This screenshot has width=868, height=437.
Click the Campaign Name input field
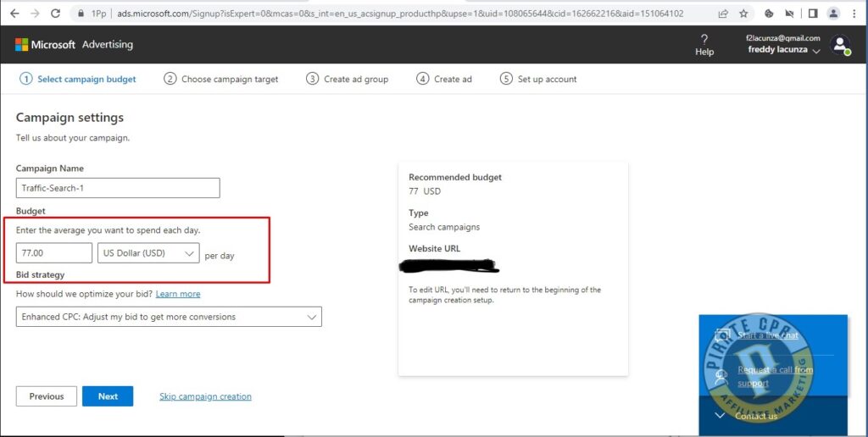118,188
